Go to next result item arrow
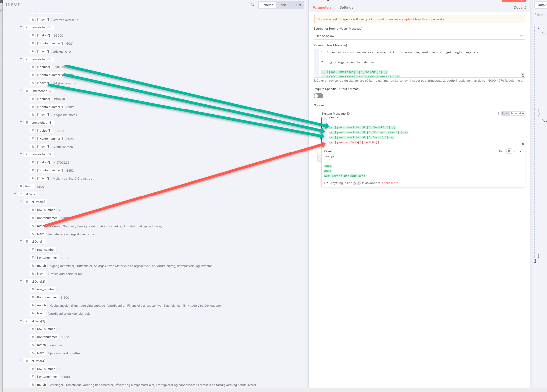 pyautogui.click(x=520, y=151)
